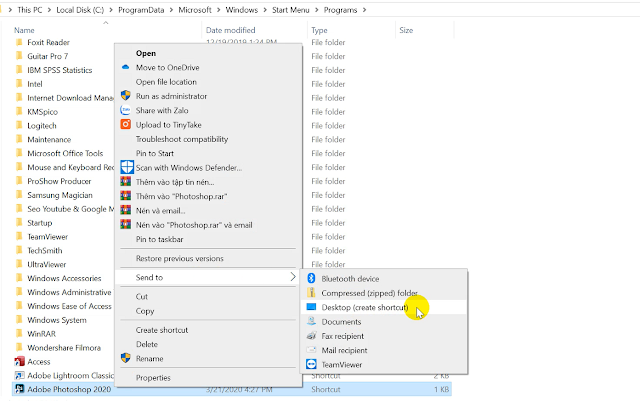Expand breadcrumb arrow after Programs
Image resolution: width=640 pixels, height=401 pixels.
coord(364,10)
